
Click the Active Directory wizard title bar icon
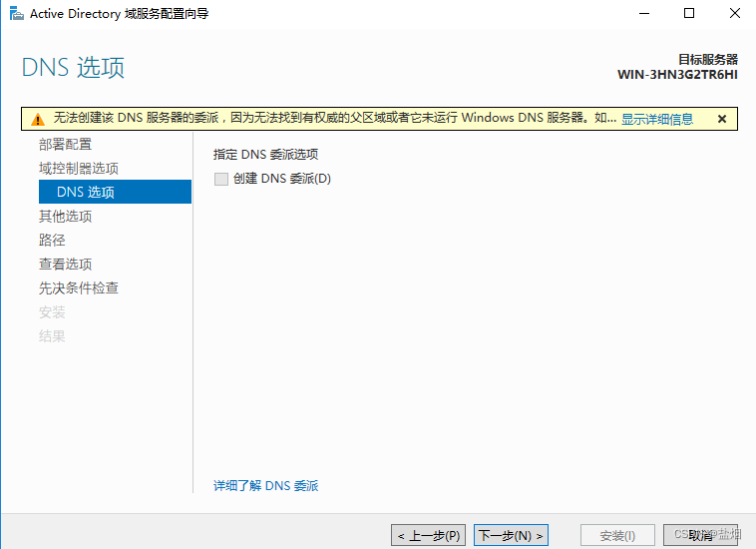(16, 14)
